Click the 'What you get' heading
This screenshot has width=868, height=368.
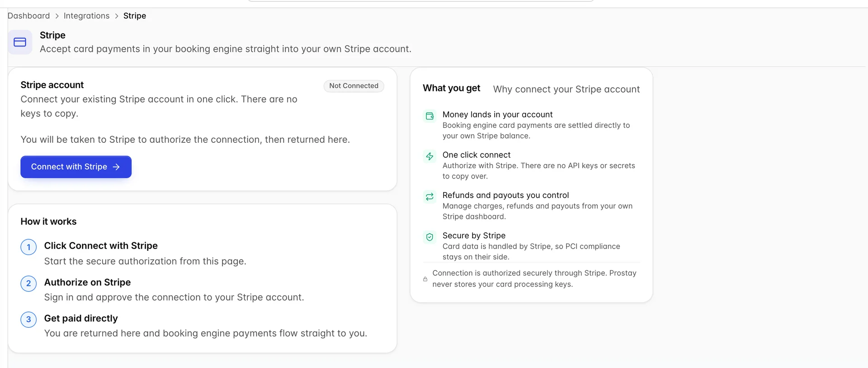[451, 88]
